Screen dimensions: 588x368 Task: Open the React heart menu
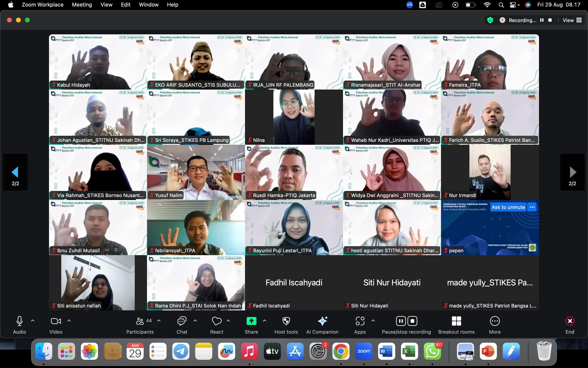216,325
